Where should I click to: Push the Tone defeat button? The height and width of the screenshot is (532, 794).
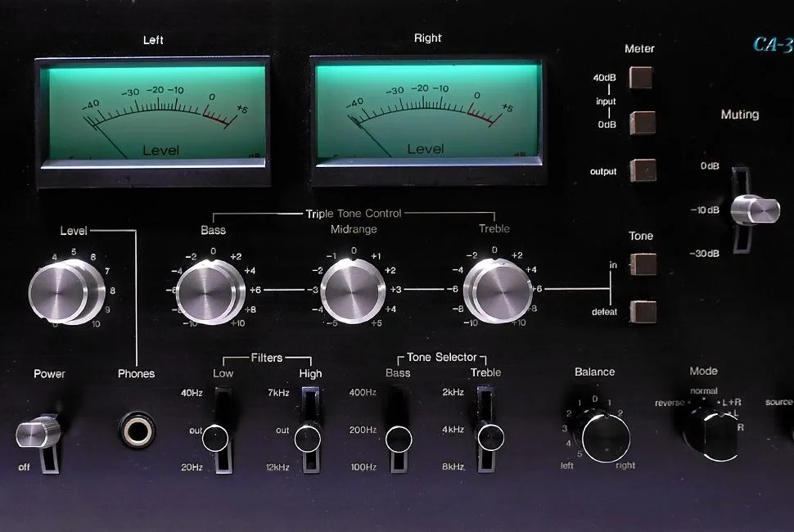(643, 312)
